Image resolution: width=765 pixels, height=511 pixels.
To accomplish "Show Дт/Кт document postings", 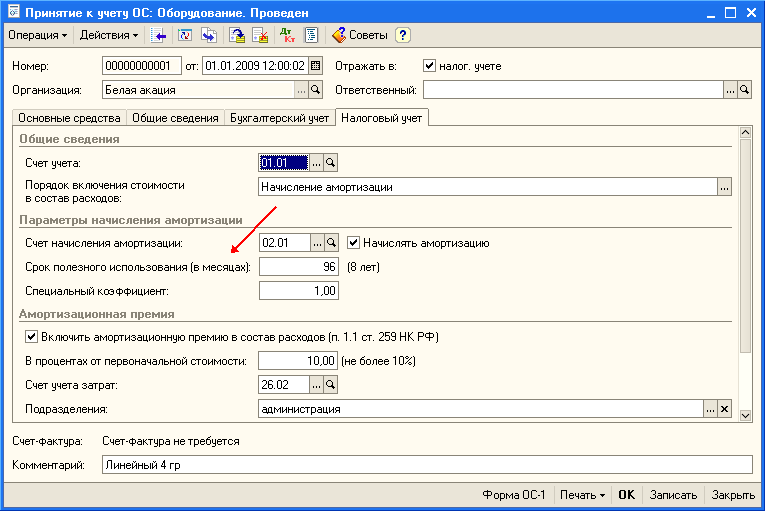I will tap(288, 35).
